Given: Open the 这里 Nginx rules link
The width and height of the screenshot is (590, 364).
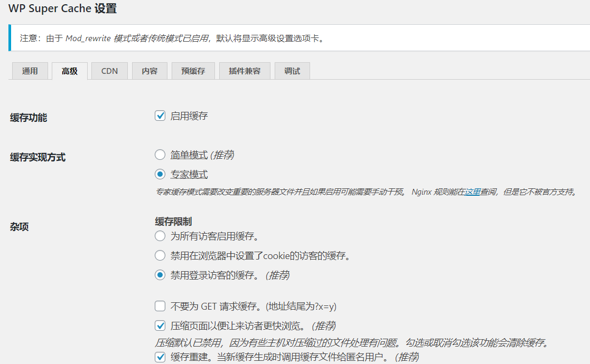Looking at the screenshot, I should (472, 192).
